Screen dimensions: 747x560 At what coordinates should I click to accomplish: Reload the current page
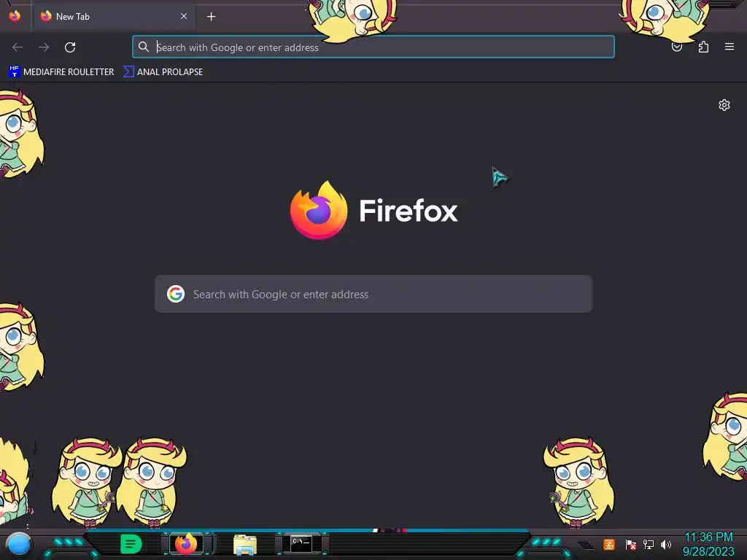[x=70, y=47]
